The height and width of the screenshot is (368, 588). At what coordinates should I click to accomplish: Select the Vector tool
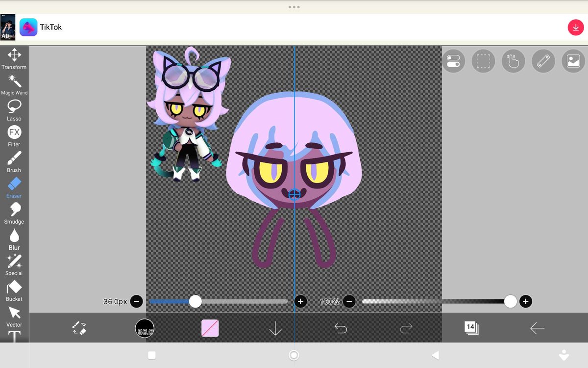click(x=14, y=316)
